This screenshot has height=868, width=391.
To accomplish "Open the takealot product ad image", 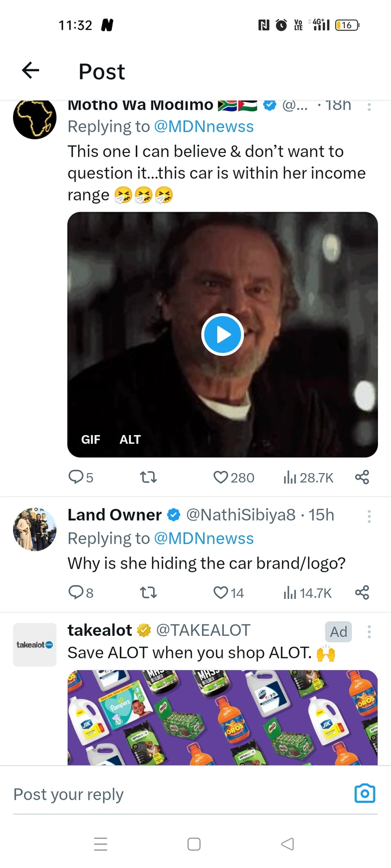I will [223, 718].
